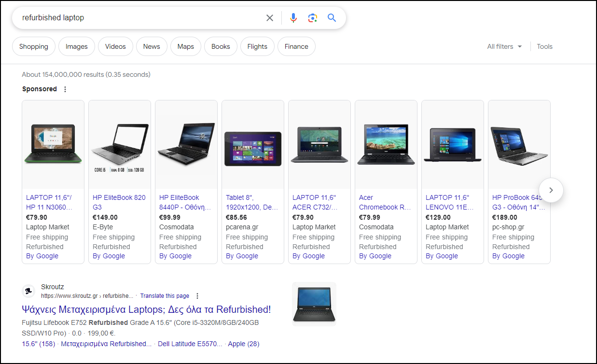Open the LAPTOP 11,6" LENOVO 11E link
597x364 pixels.
450,202
